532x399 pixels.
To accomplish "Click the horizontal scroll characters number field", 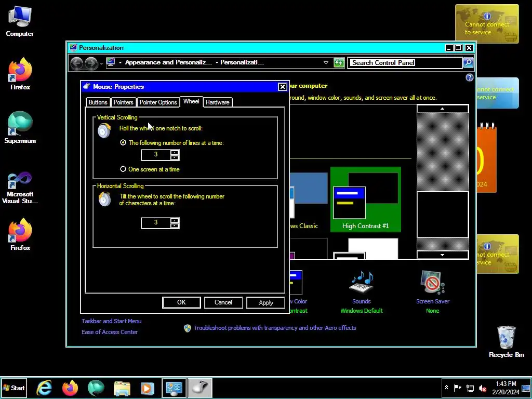I will point(156,223).
